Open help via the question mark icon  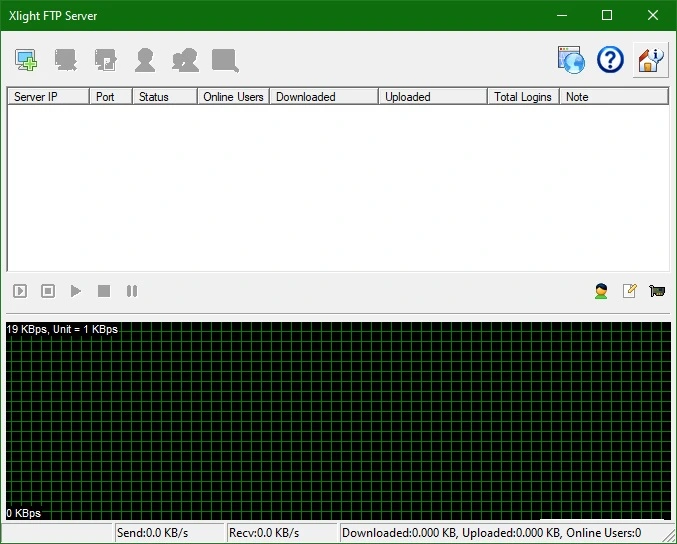pyautogui.click(x=610, y=60)
